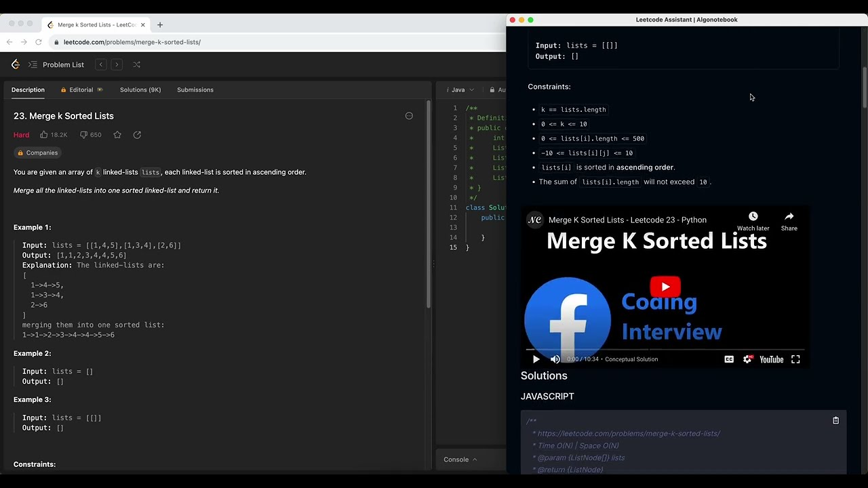Image resolution: width=868 pixels, height=488 pixels.
Task: Click the solution URL comment in code block
Action: 629,433
